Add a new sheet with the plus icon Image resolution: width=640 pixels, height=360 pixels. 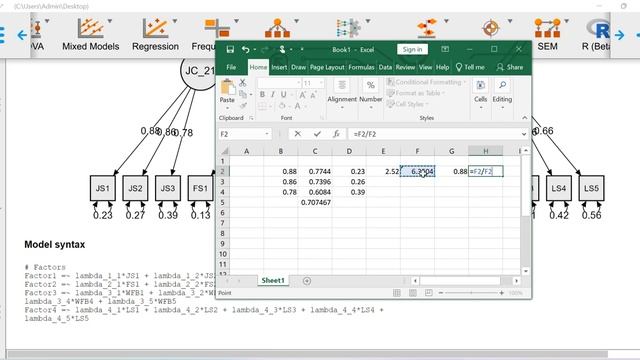click(x=307, y=281)
